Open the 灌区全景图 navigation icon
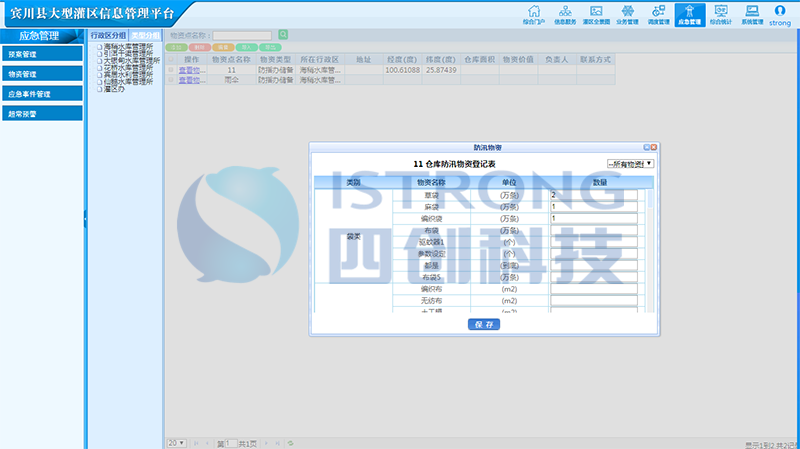 596,15
